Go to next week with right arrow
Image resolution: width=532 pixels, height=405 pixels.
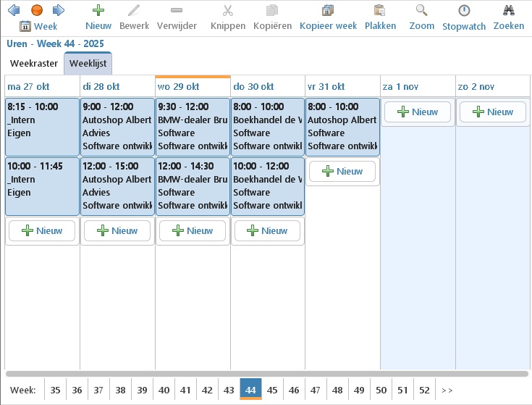click(x=59, y=10)
